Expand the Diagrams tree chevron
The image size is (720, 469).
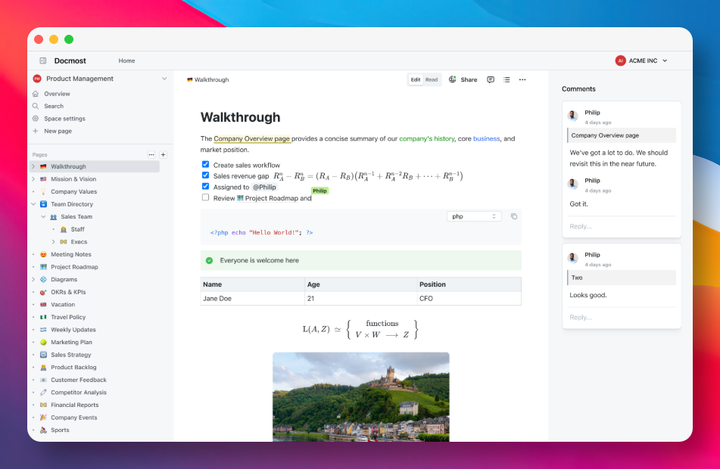(x=34, y=279)
